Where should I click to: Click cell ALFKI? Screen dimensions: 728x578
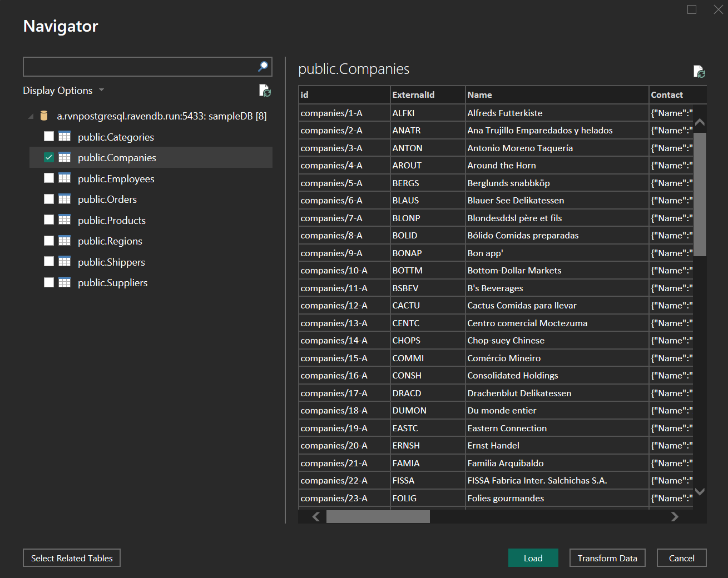[x=428, y=113]
